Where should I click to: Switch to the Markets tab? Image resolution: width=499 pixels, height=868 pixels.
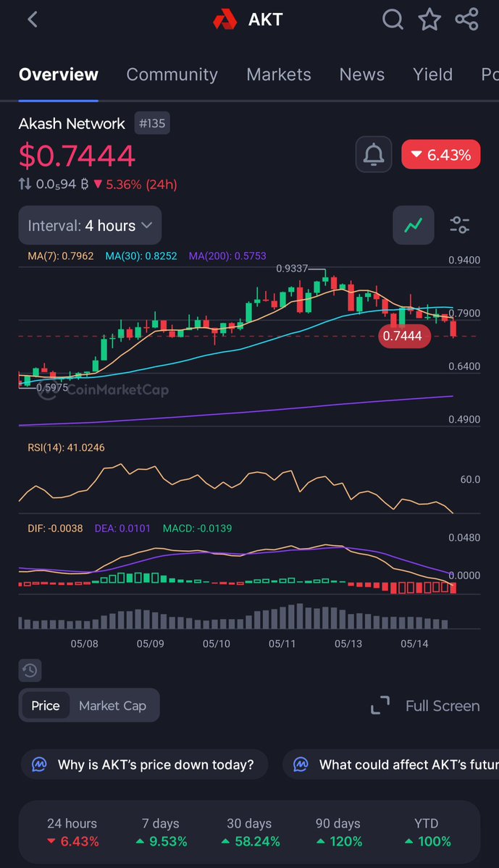pos(279,74)
